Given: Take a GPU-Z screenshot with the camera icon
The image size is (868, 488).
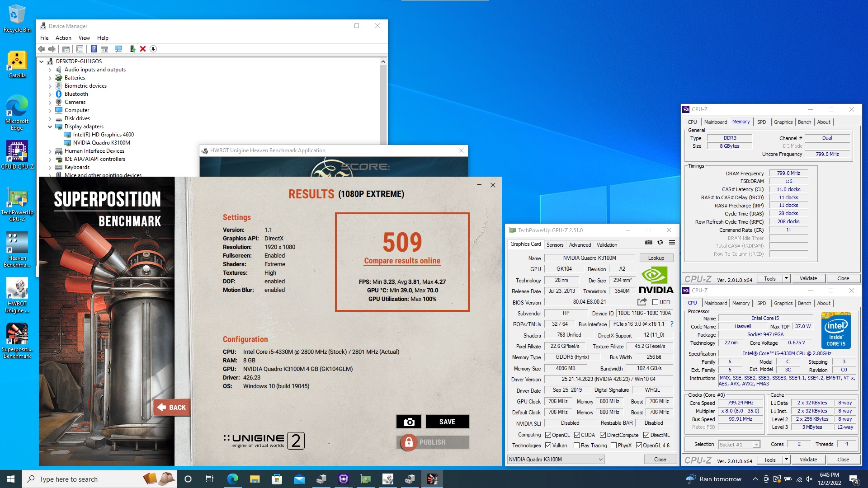Looking at the screenshot, I should point(648,243).
